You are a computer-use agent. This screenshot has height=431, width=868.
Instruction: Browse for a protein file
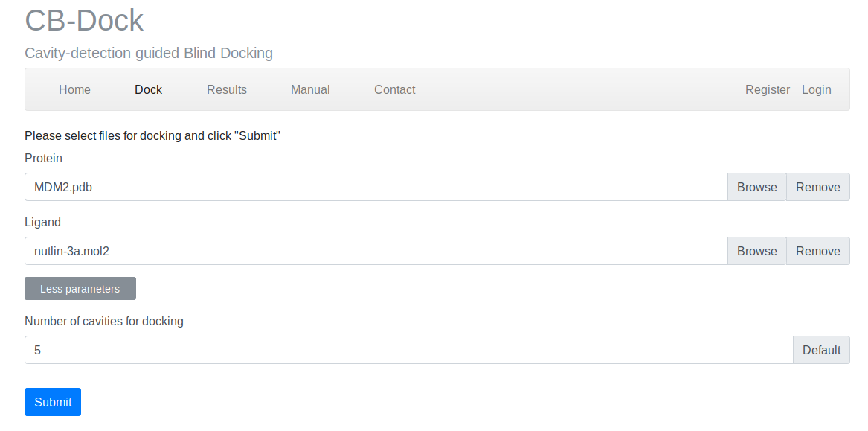pos(756,187)
